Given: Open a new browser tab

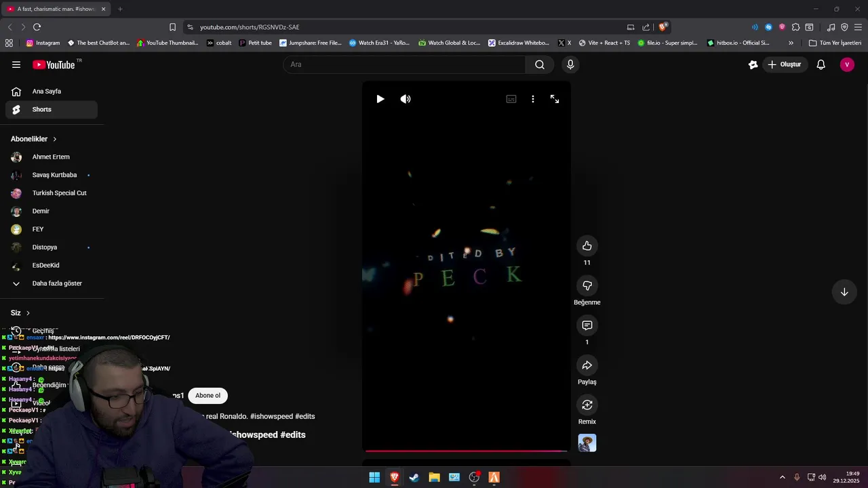Looking at the screenshot, I should pos(120,9).
